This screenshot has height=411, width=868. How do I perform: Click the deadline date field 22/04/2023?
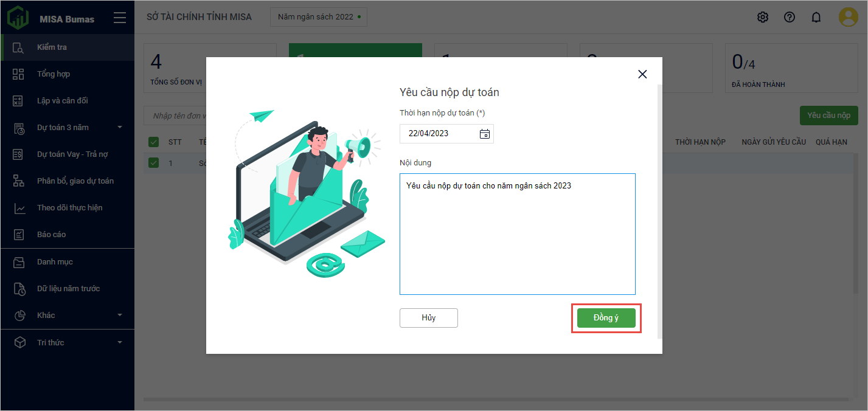[x=446, y=134]
